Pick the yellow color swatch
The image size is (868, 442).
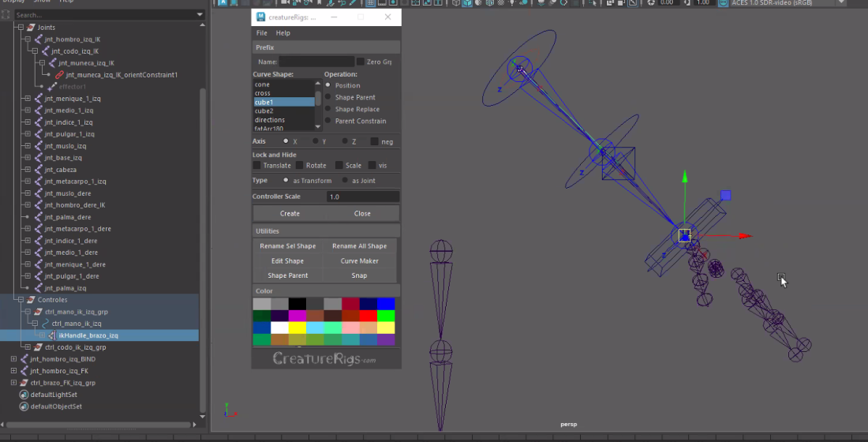[x=297, y=328]
